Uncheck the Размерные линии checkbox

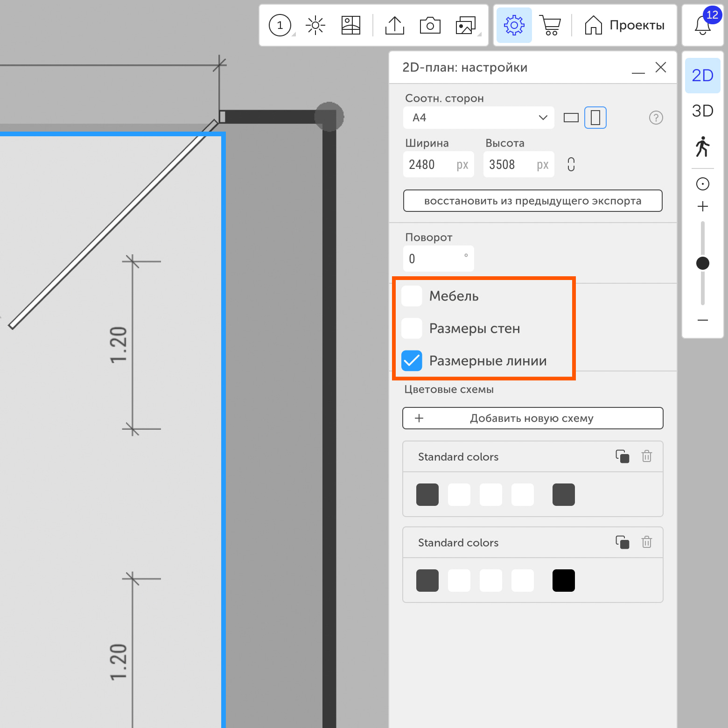412,361
